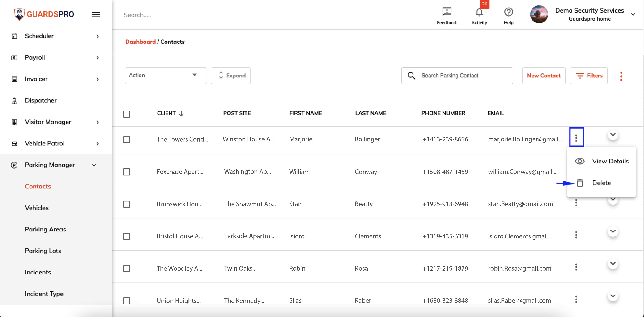Open three-dot menu for Silas Raber
This screenshot has height=317, width=644.
576,299
